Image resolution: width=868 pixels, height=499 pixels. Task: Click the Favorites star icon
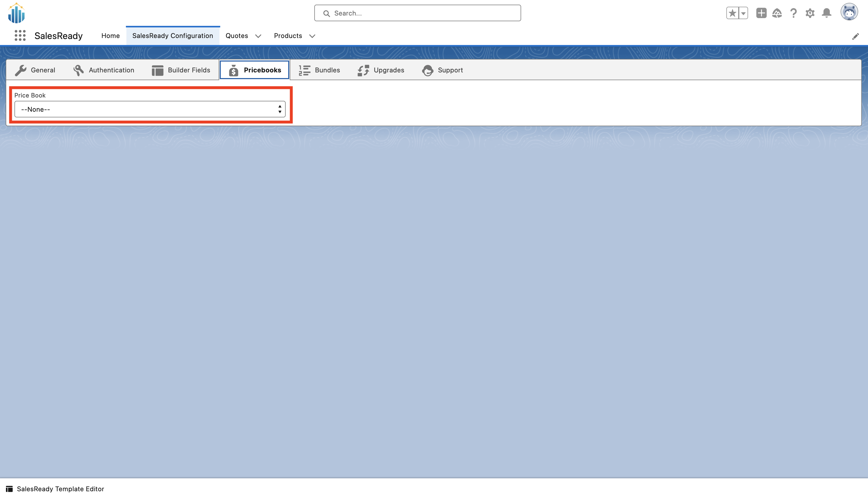point(732,13)
